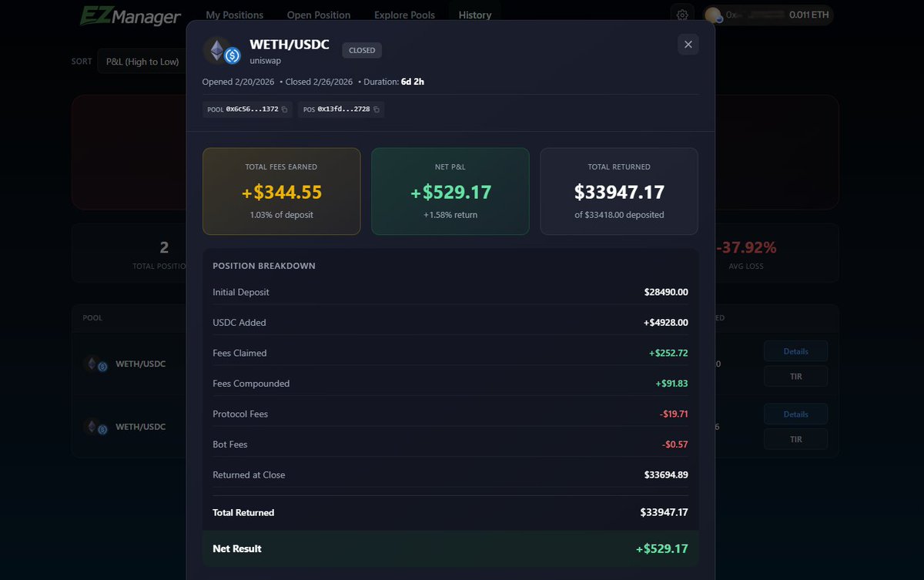Click the -37.92% average loss value
The width and height of the screenshot is (924, 580).
746,247
